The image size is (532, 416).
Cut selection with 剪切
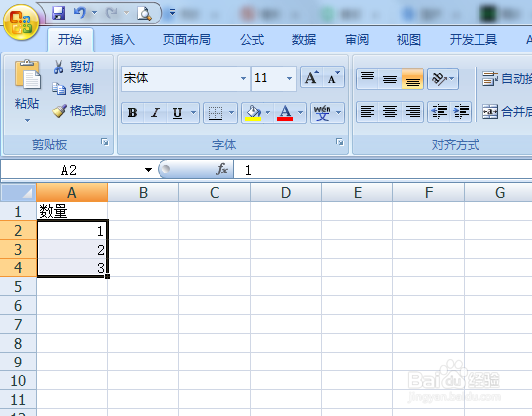tap(73, 67)
